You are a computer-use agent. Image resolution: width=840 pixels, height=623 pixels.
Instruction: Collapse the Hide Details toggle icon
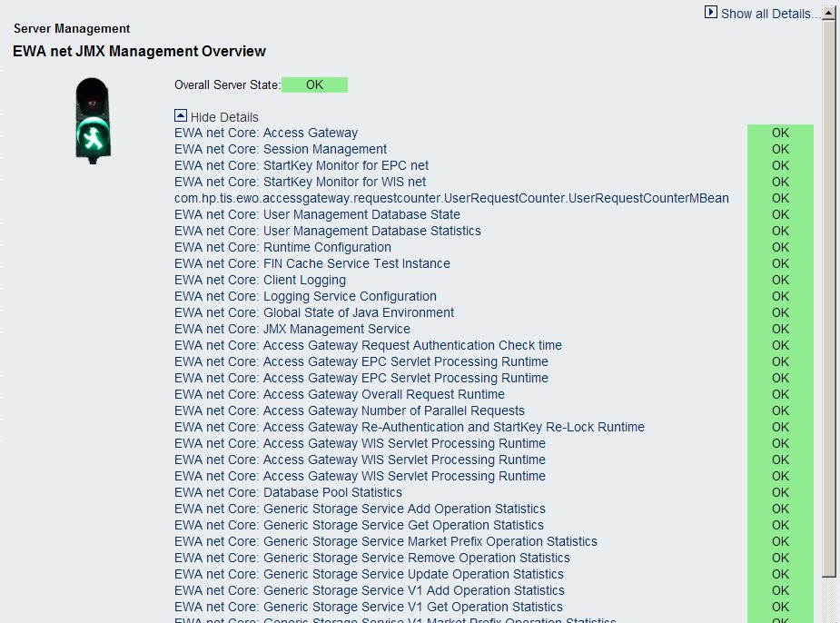coord(181,116)
